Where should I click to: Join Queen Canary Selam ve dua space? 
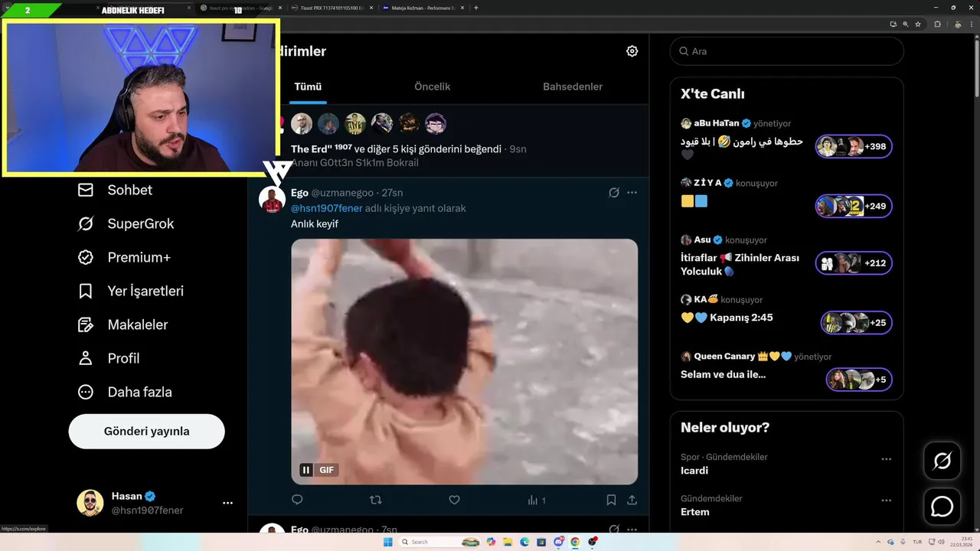pos(859,380)
